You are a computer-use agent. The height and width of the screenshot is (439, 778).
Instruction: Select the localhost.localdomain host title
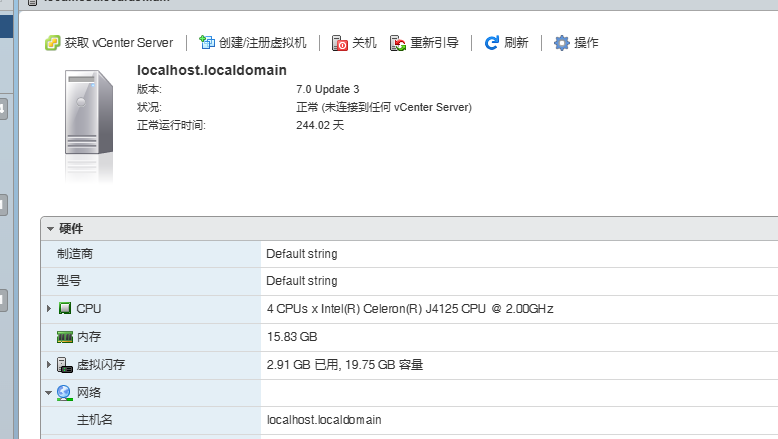coord(212,70)
